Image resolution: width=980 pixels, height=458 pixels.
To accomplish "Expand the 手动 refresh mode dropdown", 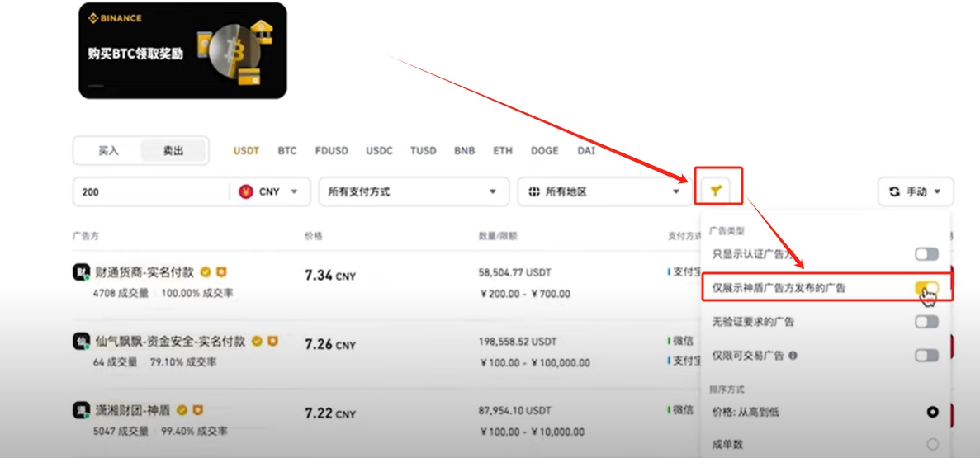I will (x=916, y=191).
